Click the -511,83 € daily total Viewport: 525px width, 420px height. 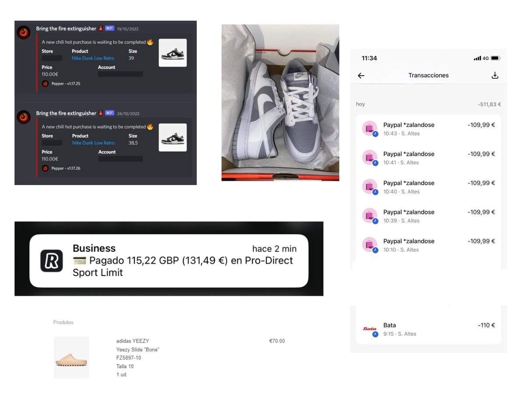[x=489, y=105]
